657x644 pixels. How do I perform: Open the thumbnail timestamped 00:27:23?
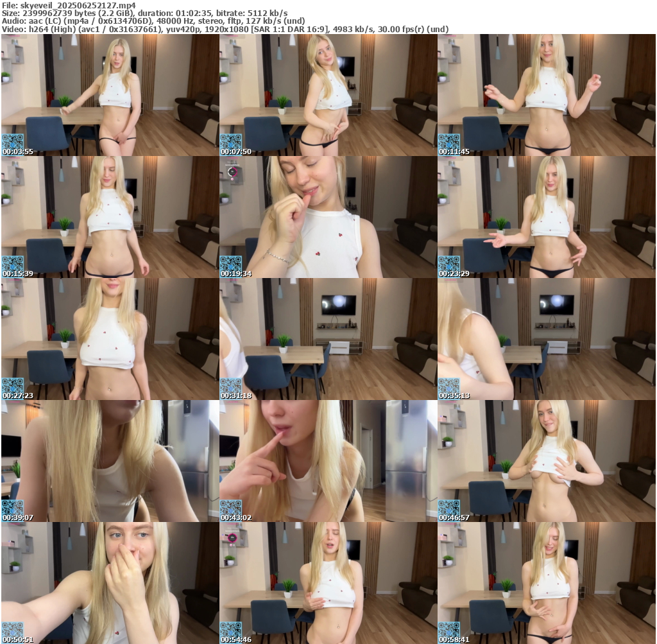(x=110, y=338)
